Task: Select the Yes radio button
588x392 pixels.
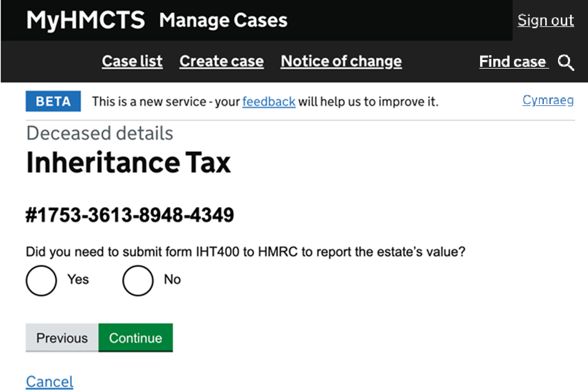Action: click(x=41, y=281)
